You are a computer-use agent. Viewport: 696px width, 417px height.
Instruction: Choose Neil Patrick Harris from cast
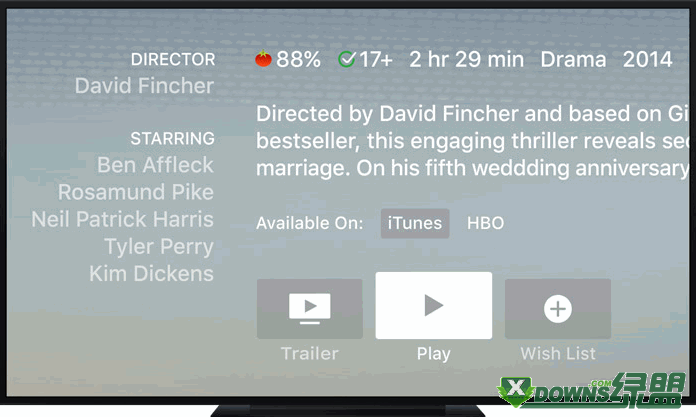[x=123, y=219]
